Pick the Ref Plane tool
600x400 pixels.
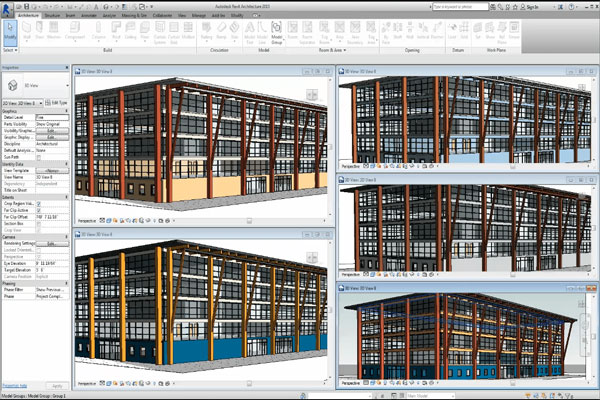click(502, 32)
